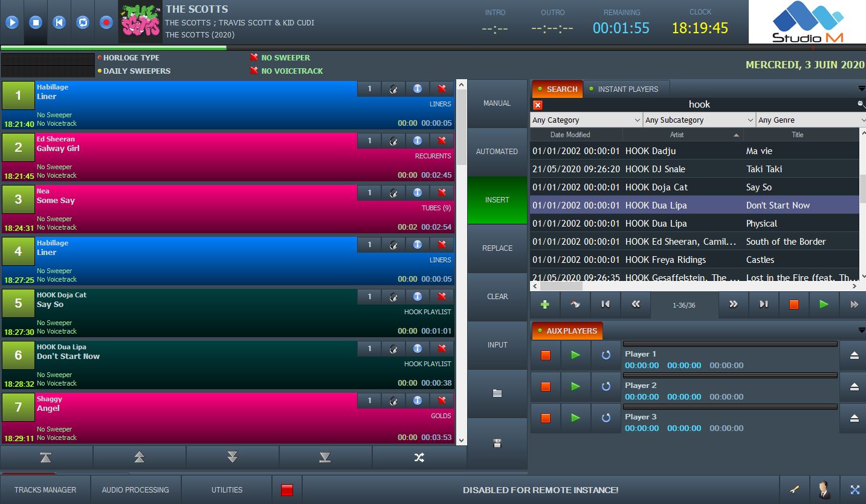This screenshot has height=504, width=866.
Task: Click the search field containing 'hook'
Action: click(x=699, y=105)
